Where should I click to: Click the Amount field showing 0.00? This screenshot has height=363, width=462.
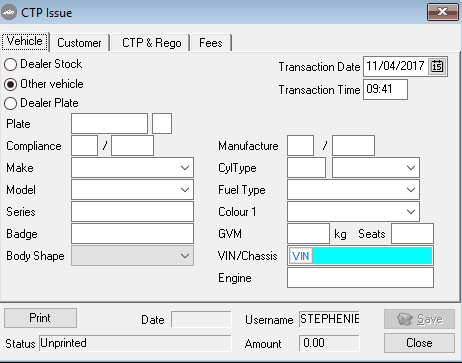click(x=329, y=343)
